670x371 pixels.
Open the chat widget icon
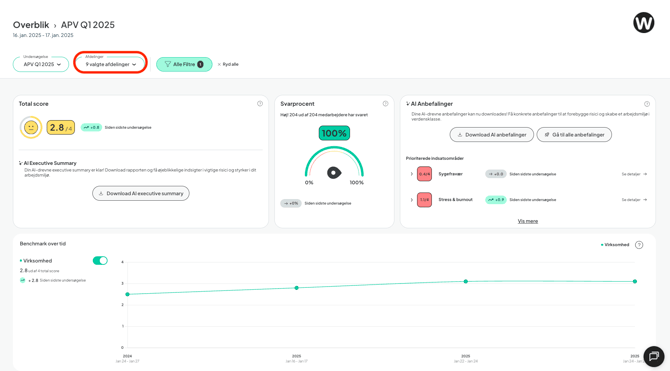[x=654, y=356]
